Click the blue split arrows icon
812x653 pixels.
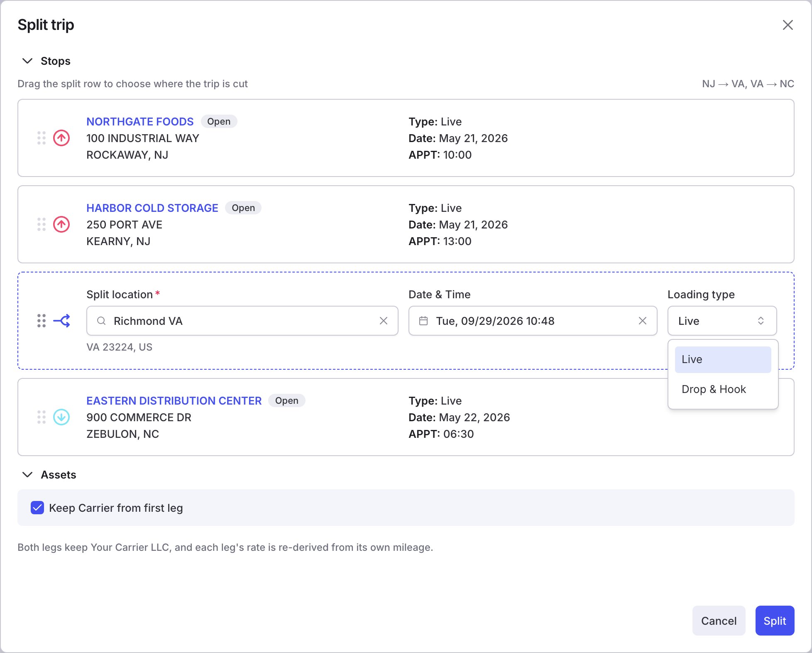coord(61,321)
